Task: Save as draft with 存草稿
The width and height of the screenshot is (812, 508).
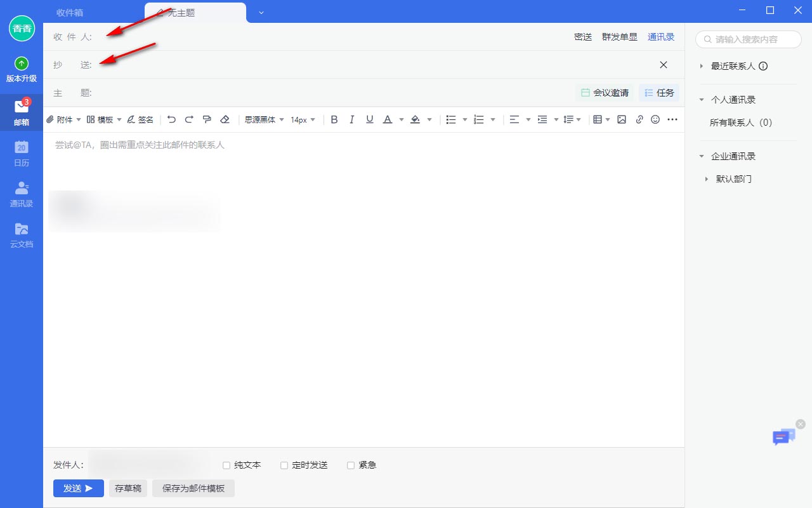Action: tap(128, 488)
